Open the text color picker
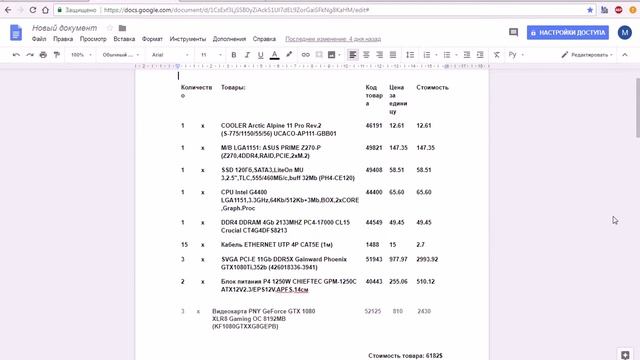This screenshot has height=360, width=640. pyautogui.click(x=275, y=55)
